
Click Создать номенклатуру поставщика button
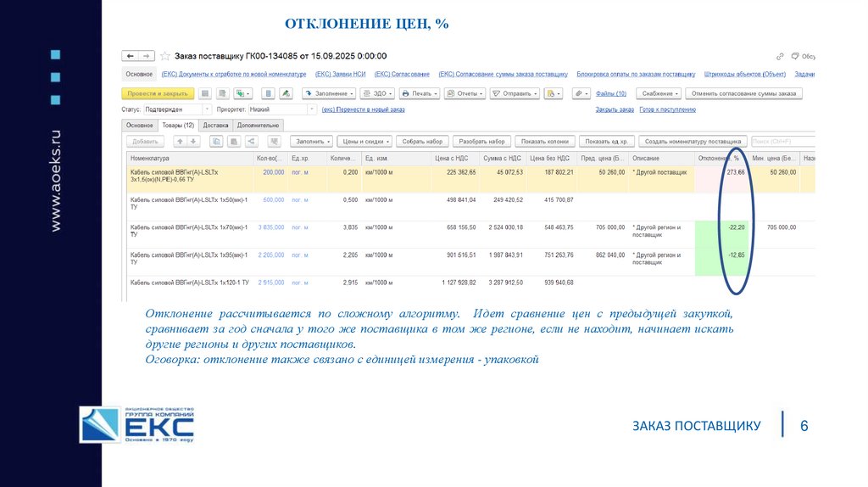693,142
